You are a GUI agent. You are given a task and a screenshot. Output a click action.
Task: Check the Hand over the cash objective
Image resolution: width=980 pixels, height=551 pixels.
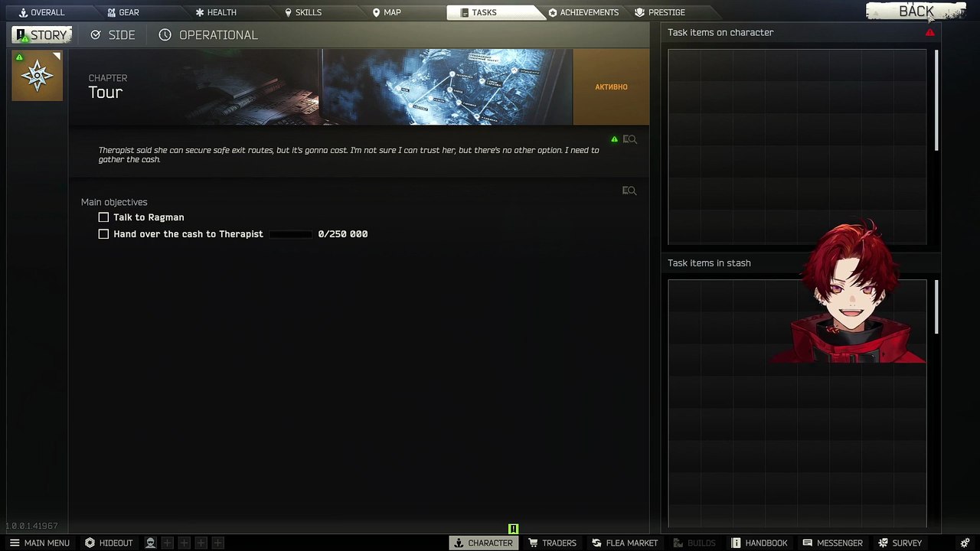[x=103, y=234]
